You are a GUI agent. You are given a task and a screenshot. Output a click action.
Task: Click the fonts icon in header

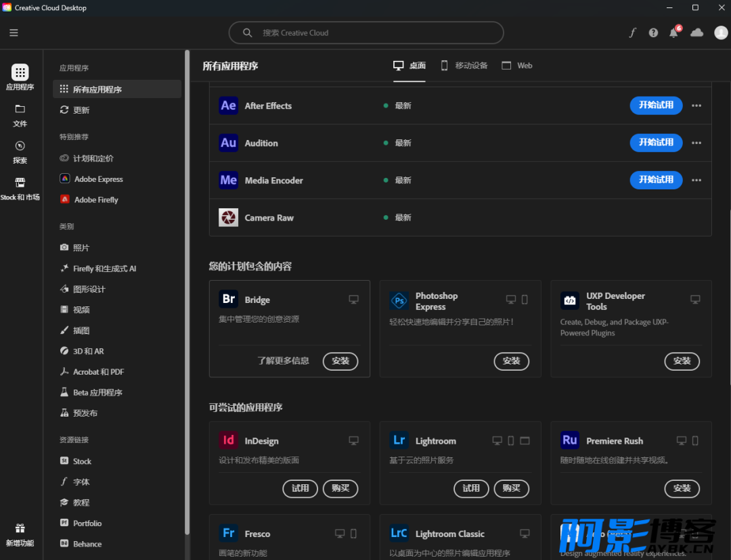pyautogui.click(x=633, y=32)
